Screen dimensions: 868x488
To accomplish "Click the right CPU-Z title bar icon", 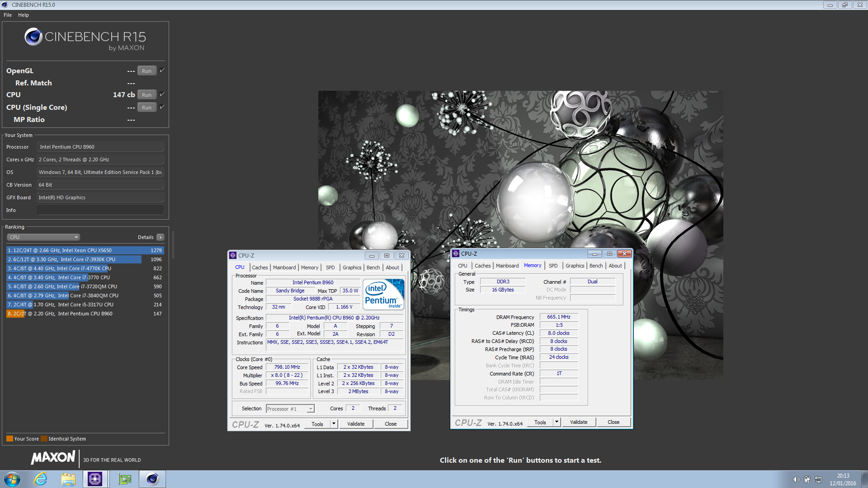I will click(x=456, y=253).
